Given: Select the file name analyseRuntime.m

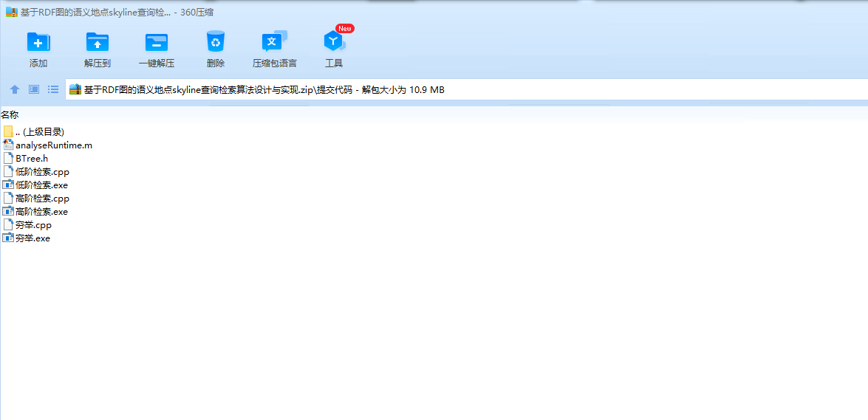Looking at the screenshot, I should 54,145.
